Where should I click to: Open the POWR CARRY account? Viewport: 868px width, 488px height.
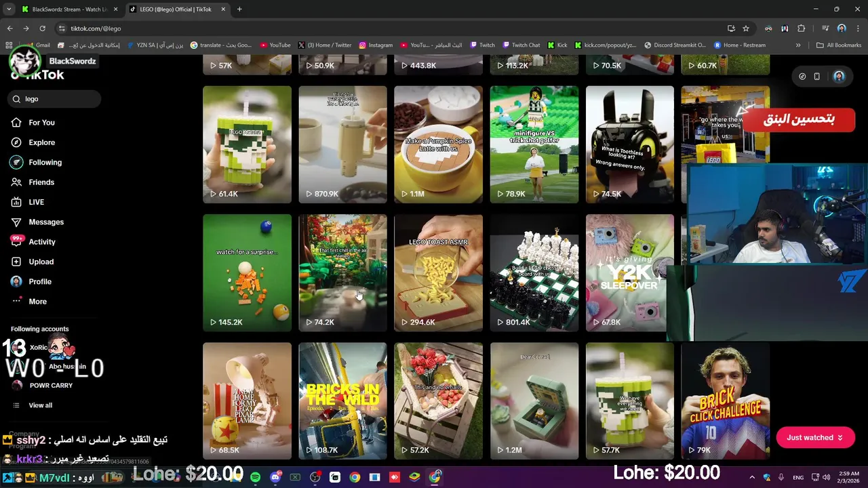(50, 385)
